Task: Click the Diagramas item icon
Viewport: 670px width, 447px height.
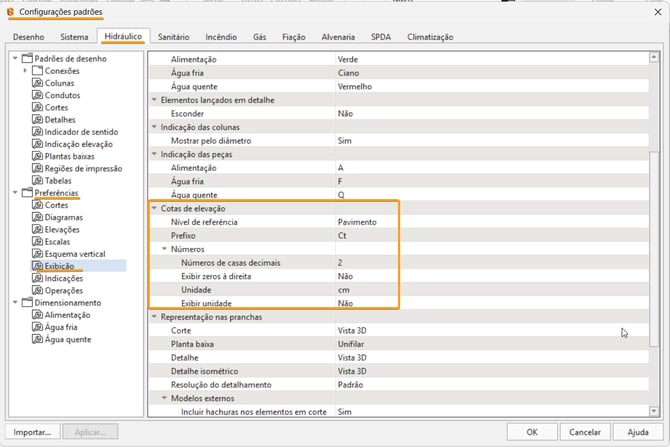Action: click(x=38, y=217)
